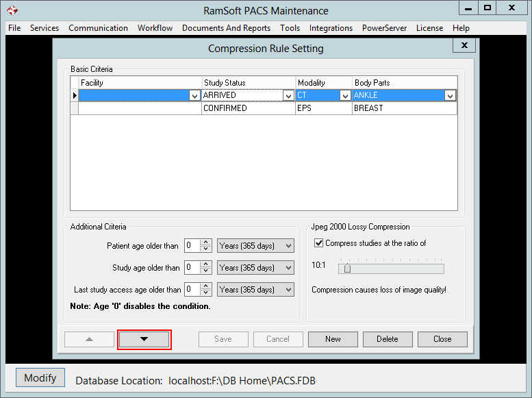The height and width of the screenshot is (398, 532).
Task: Open the Modality CT dropdown
Action: 345,96
